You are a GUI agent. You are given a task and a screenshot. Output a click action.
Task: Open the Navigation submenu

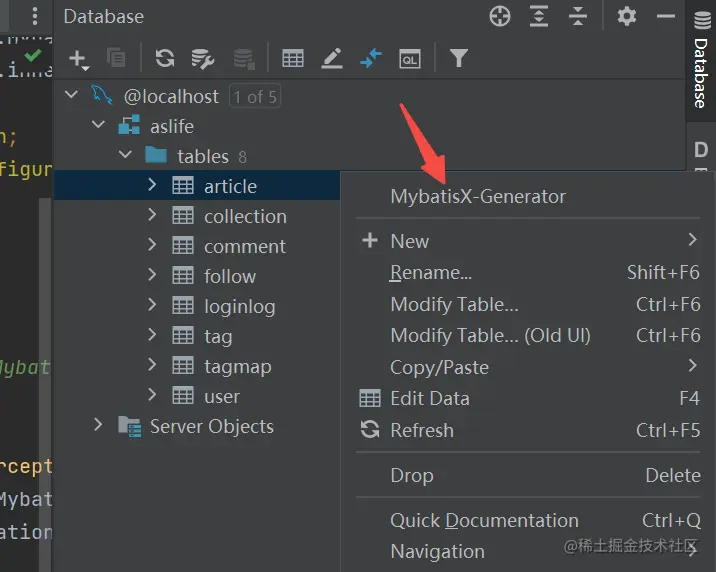[x=528, y=551]
